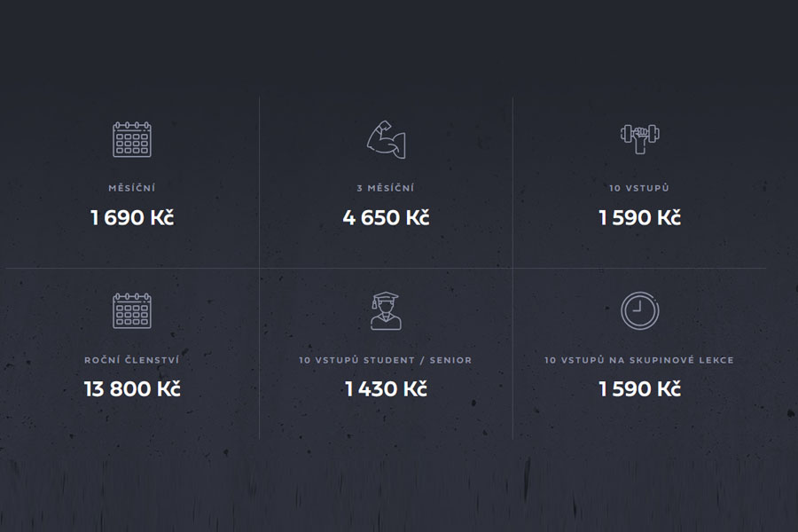Click the 1 590 Kč price under 10 Vstupů
The image size is (798, 532).
coord(639,218)
